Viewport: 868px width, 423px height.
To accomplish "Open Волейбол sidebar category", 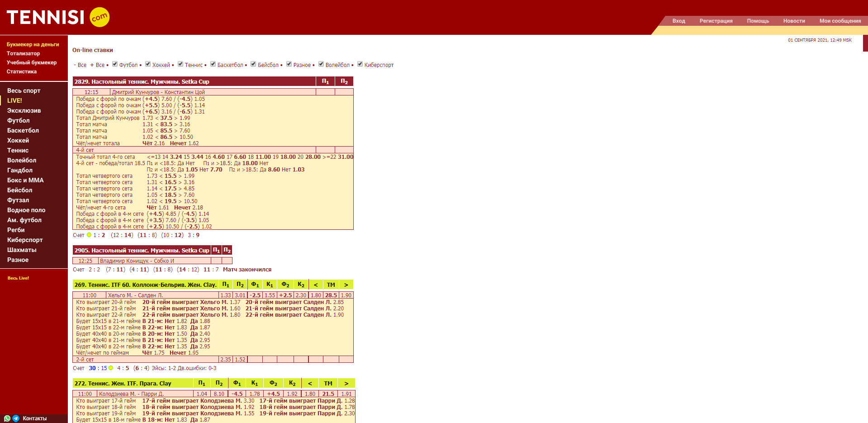I will pyautogui.click(x=22, y=160).
